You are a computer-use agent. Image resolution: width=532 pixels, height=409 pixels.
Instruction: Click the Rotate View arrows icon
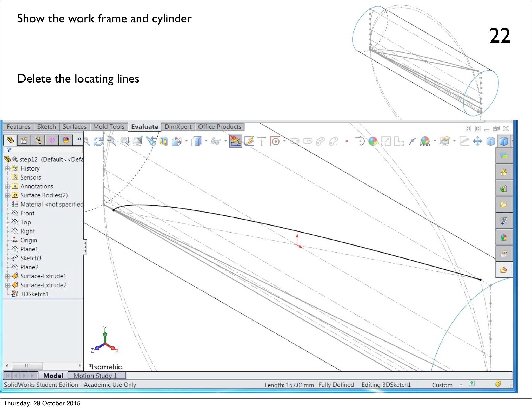pos(98,141)
